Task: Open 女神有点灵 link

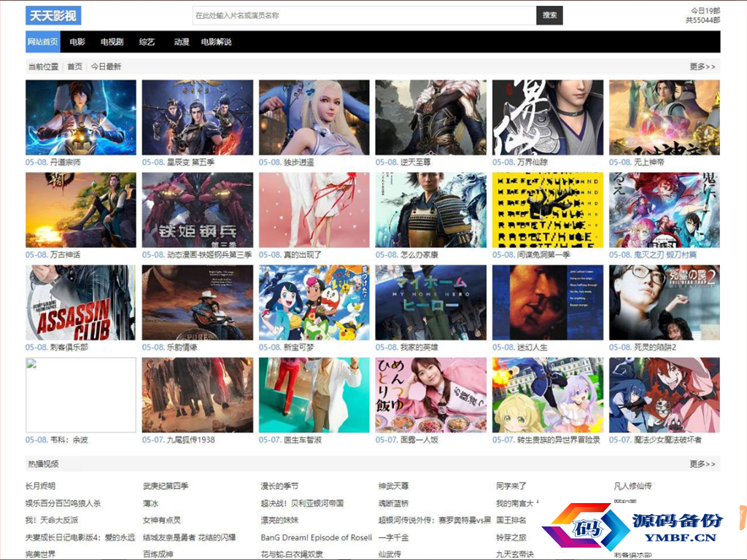Action: click(x=162, y=521)
